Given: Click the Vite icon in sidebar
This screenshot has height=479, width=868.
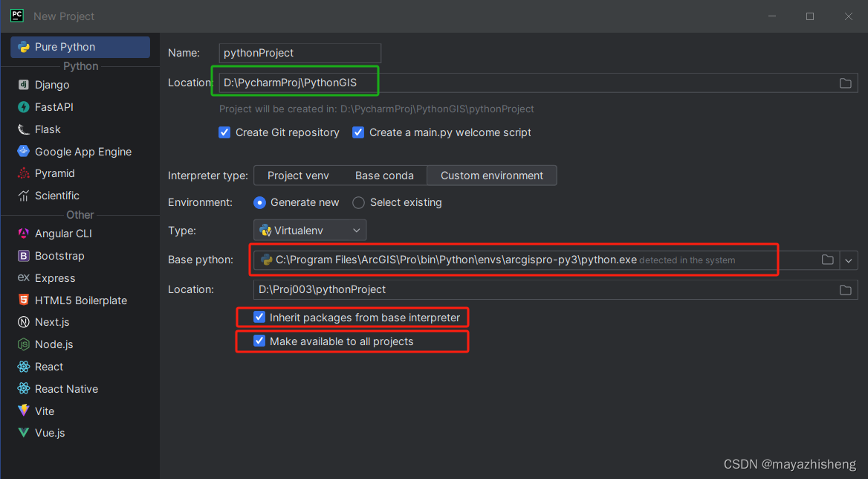Looking at the screenshot, I should click(23, 411).
